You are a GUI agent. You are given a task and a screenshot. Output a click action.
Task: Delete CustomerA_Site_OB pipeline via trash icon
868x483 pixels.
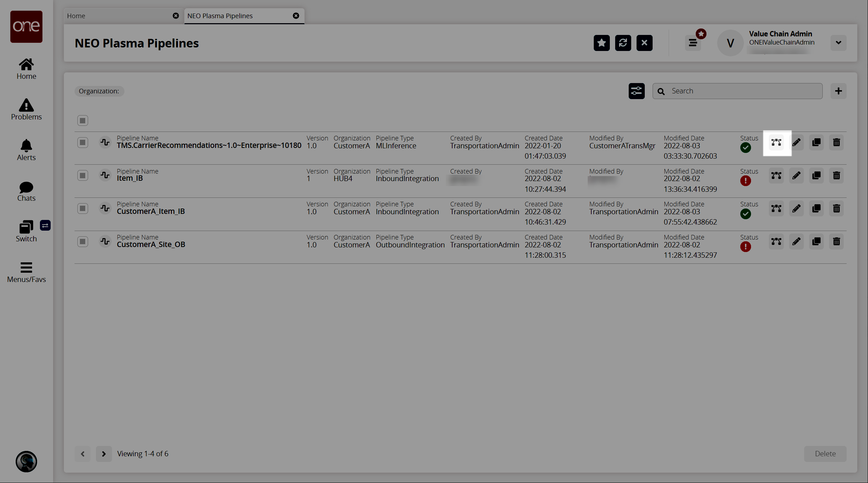(x=836, y=242)
